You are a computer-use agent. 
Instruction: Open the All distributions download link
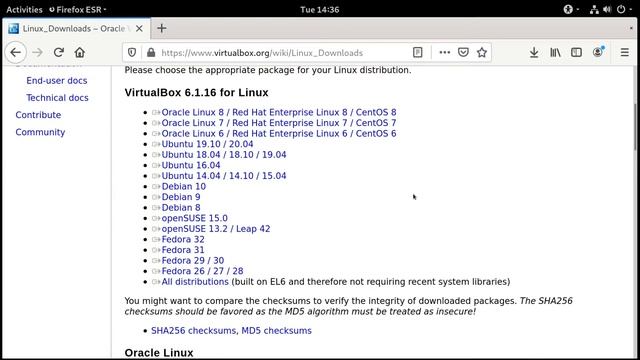[195, 282]
